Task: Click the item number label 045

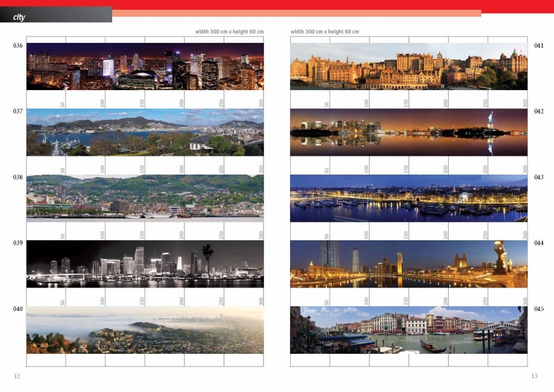Action: pyautogui.click(x=538, y=309)
